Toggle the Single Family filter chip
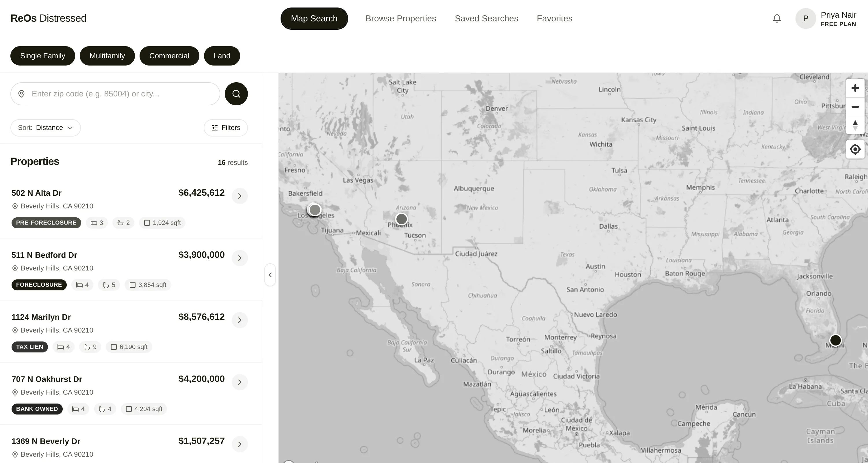This screenshot has height=463, width=868. click(43, 56)
